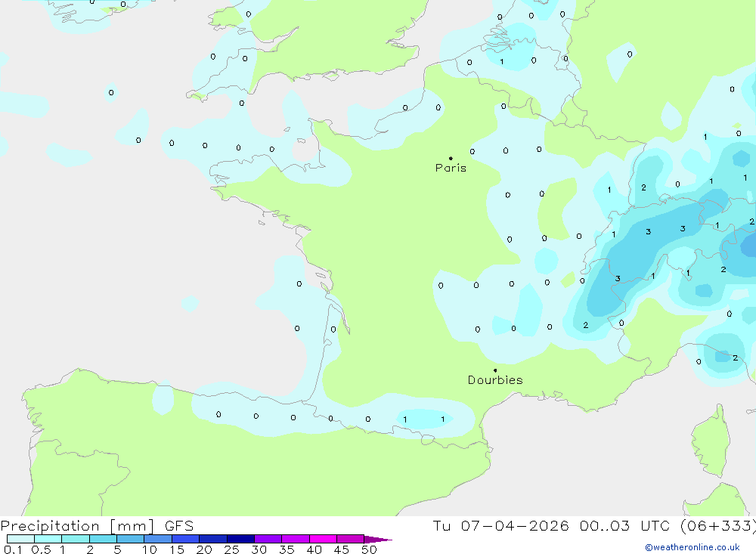Click the 'Precipitation [mm] GFS' title text
The height and width of the screenshot is (554, 756).
pos(97,525)
